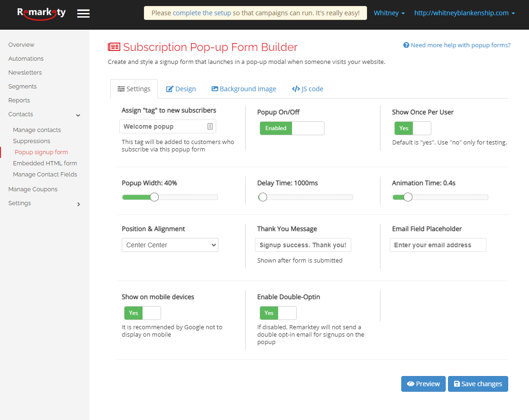Switch to the JS code tab
Viewport: 529px width, 420px height.
click(307, 89)
